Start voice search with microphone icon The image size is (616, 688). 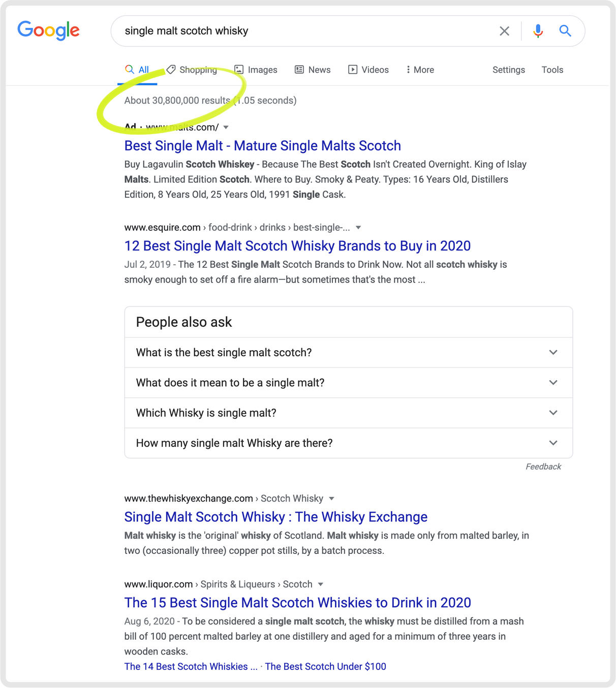[538, 31]
